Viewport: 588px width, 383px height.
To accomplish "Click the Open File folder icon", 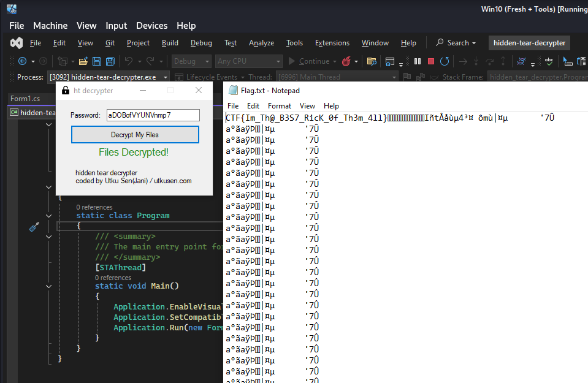I will click(83, 61).
